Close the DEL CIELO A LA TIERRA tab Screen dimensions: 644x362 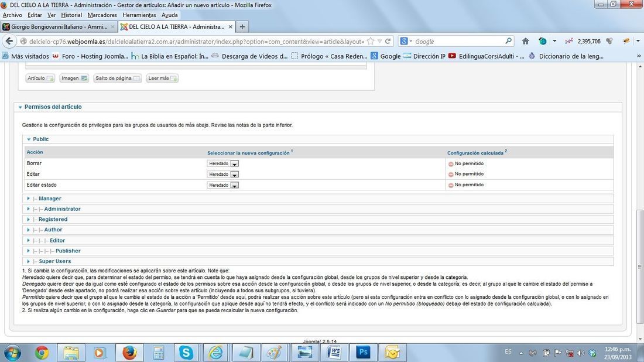tap(231, 27)
